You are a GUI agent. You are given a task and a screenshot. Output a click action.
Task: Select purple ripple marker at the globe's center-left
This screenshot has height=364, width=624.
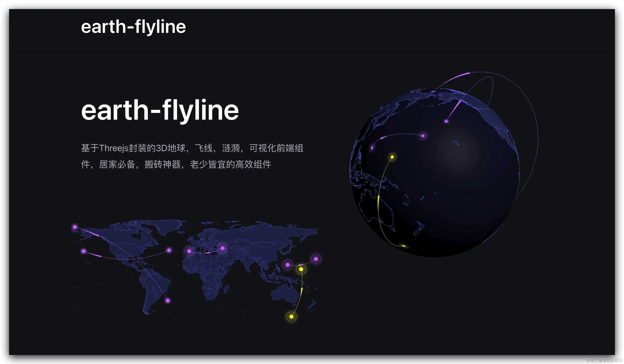[x=423, y=136]
